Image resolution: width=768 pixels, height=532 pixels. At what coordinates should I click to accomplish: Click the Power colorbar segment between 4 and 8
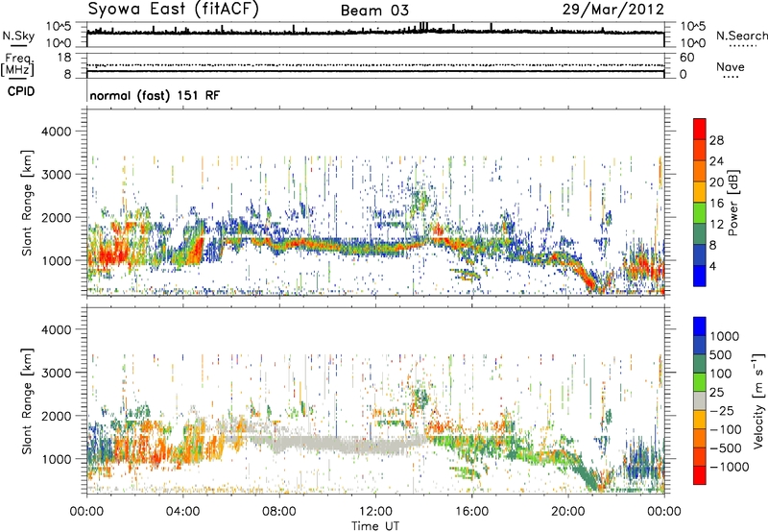(700, 254)
